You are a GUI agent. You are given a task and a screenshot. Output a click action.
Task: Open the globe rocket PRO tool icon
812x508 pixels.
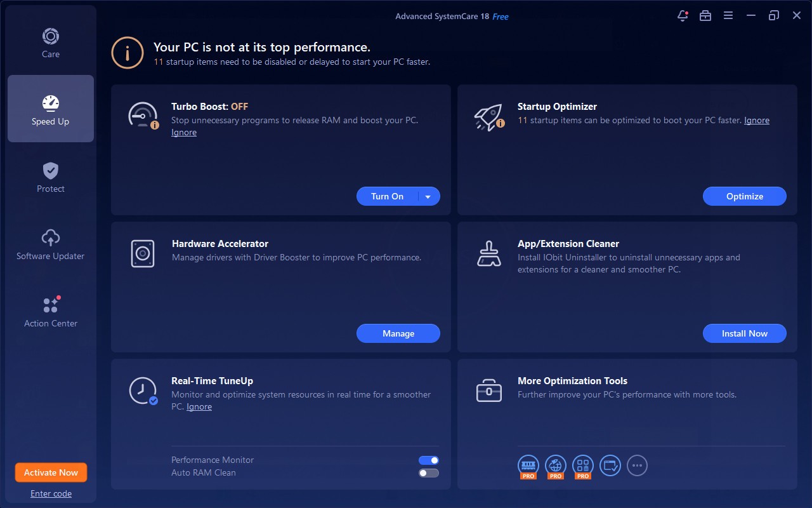pos(556,465)
